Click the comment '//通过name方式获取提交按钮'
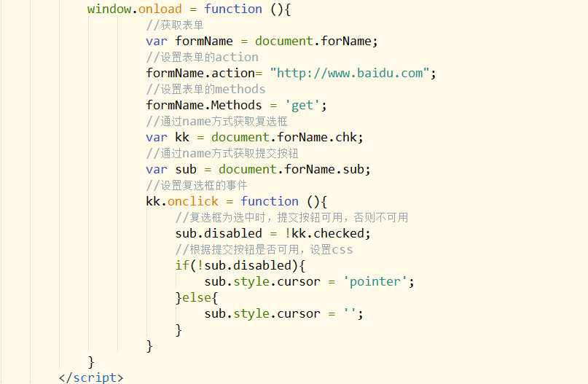 click(x=222, y=153)
